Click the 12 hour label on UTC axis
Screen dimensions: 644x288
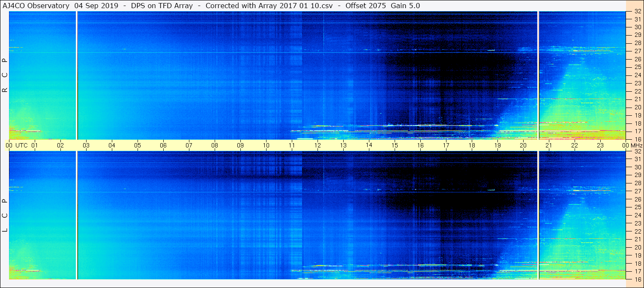318,145
